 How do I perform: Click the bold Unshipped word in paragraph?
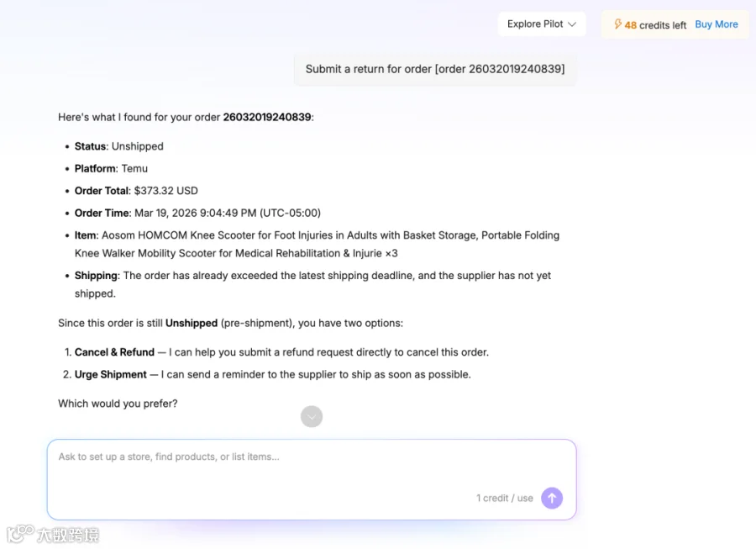pos(192,323)
